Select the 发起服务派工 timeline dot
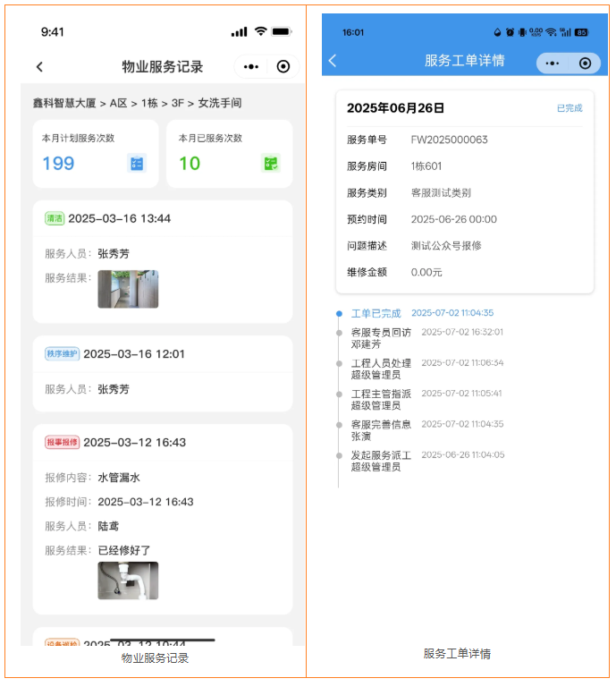Viewport: 616px width, 687px height. pyautogui.click(x=339, y=455)
